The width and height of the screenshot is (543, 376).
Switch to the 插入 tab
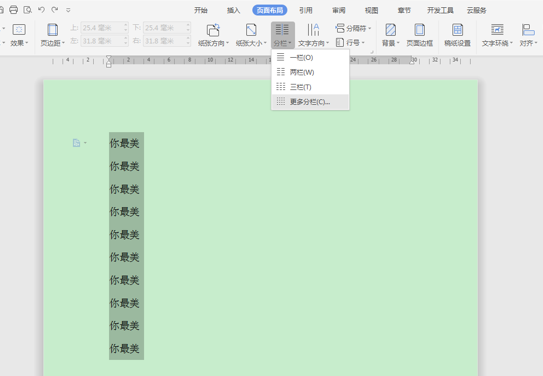tap(233, 10)
